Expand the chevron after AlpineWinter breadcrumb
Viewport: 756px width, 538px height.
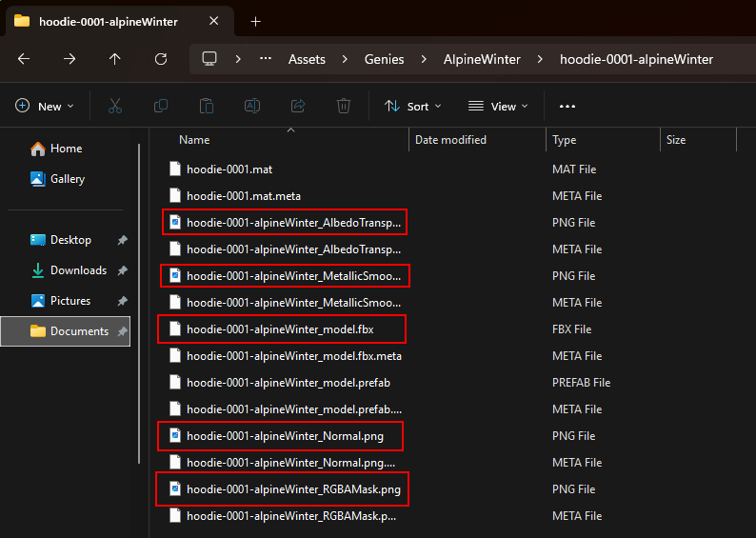(540, 59)
